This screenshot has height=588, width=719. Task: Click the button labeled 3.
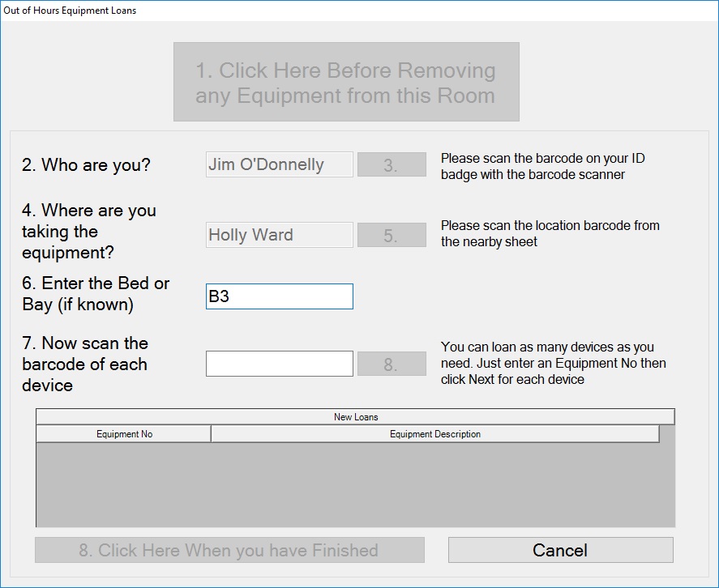tap(392, 164)
